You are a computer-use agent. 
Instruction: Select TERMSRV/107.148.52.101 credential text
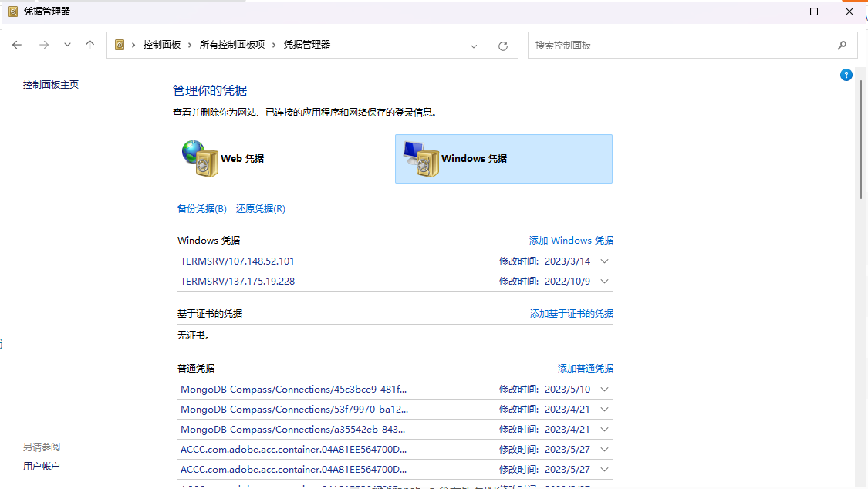238,261
